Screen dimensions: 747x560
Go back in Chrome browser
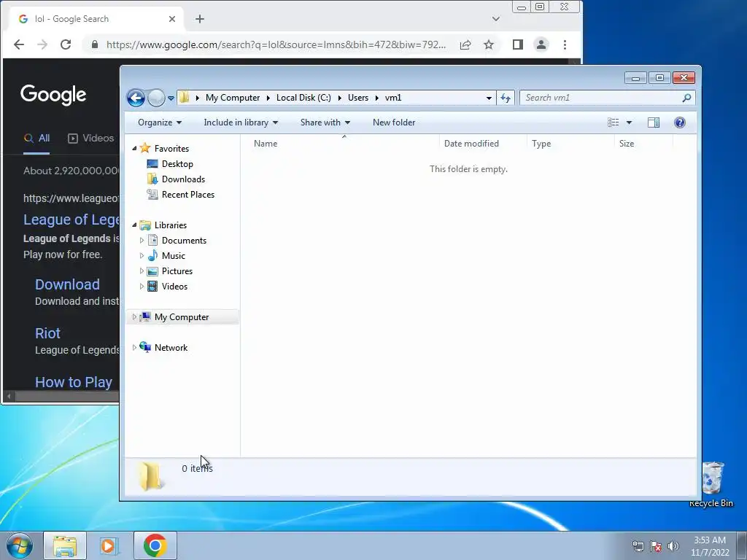[18, 44]
